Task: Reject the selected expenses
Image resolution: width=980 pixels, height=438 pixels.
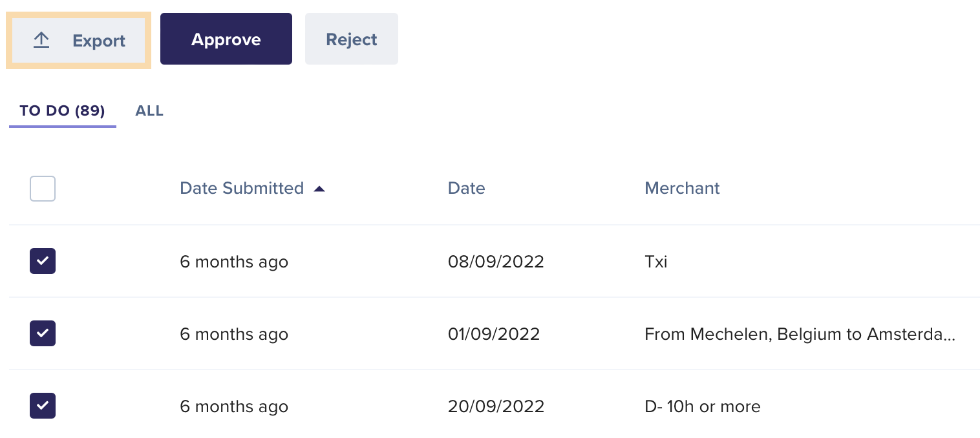Action: [352, 39]
